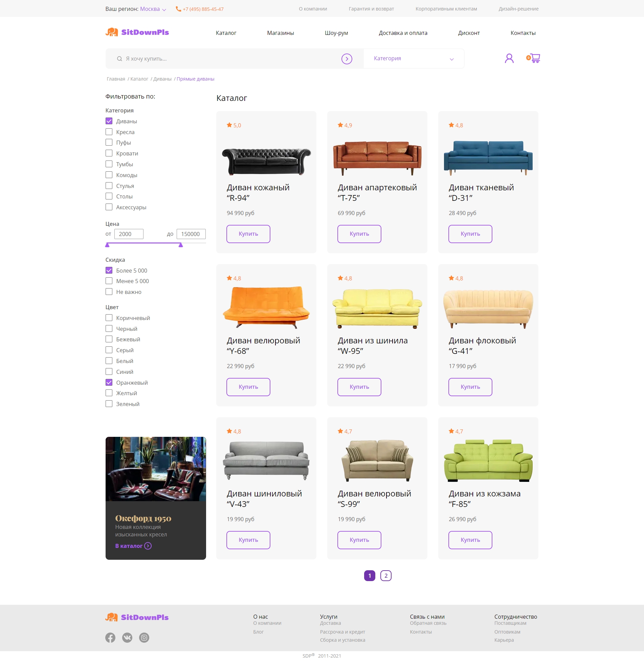The height and width of the screenshot is (661, 644).
Task: Check the Аксессуары category checkbox
Action: tap(109, 207)
